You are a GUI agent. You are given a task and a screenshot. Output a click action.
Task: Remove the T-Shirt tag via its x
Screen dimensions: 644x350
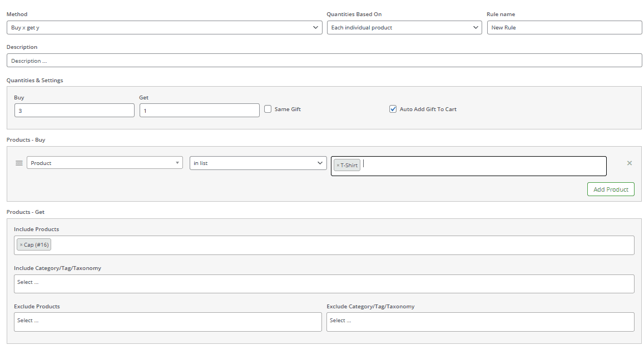(x=338, y=166)
